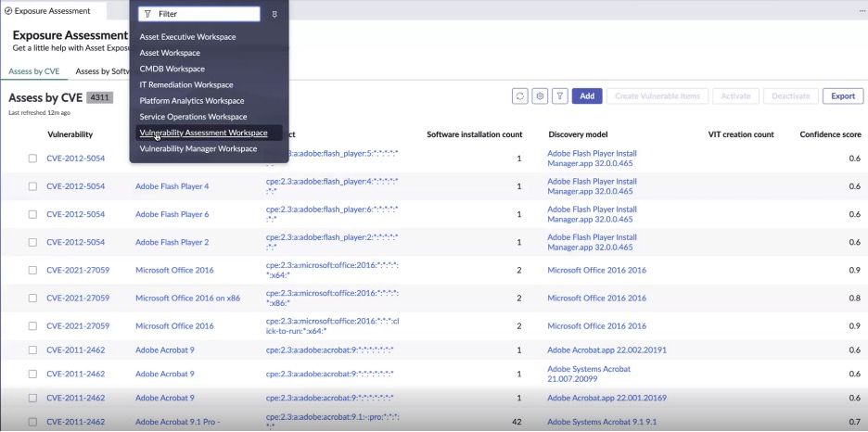868x432 pixels.
Task: Click the Export button
Action: (x=843, y=96)
